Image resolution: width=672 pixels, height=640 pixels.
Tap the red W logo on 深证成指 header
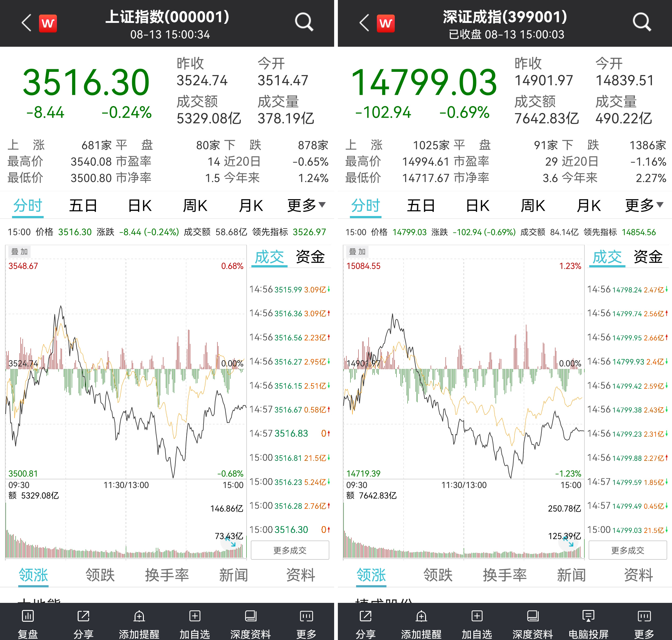pos(386,23)
